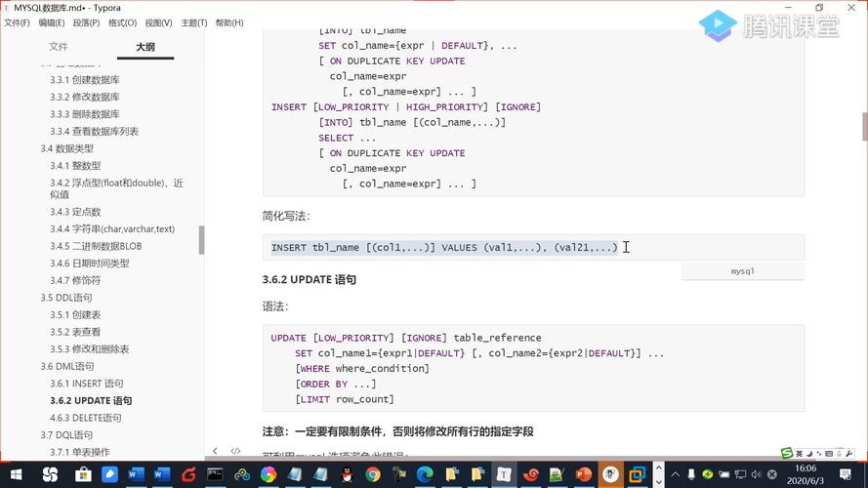Screen dimensions: 868x488
Task: Collapse the Typora sidebar with the arrow icon
Action: coord(215,451)
